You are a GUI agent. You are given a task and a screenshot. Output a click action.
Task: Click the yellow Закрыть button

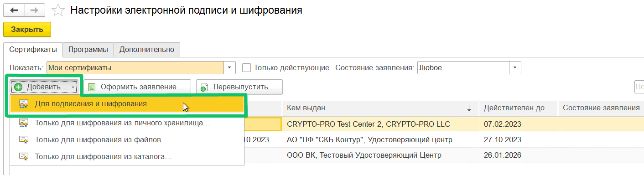pyautogui.click(x=27, y=30)
